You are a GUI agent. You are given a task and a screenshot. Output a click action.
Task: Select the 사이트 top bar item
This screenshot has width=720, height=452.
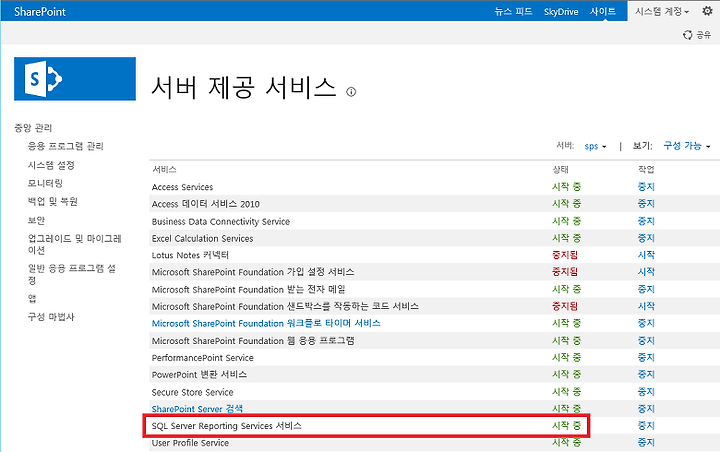[602, 11]
